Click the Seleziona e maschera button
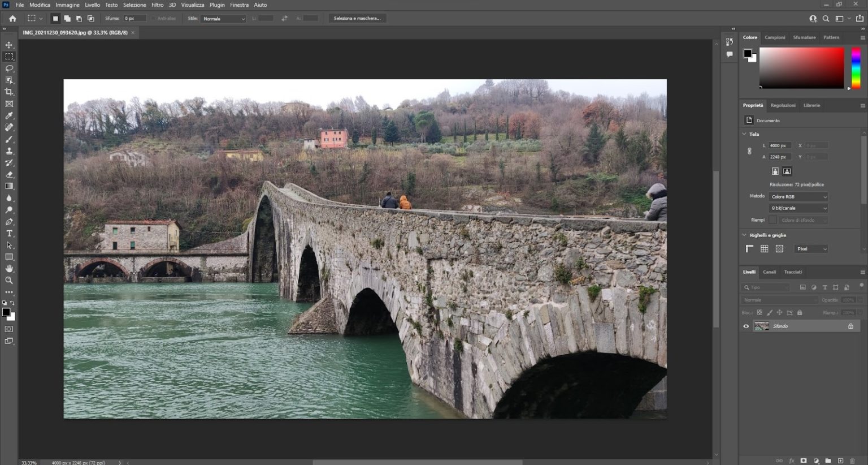This screenshot has height=465, width=868. [357, 19]
